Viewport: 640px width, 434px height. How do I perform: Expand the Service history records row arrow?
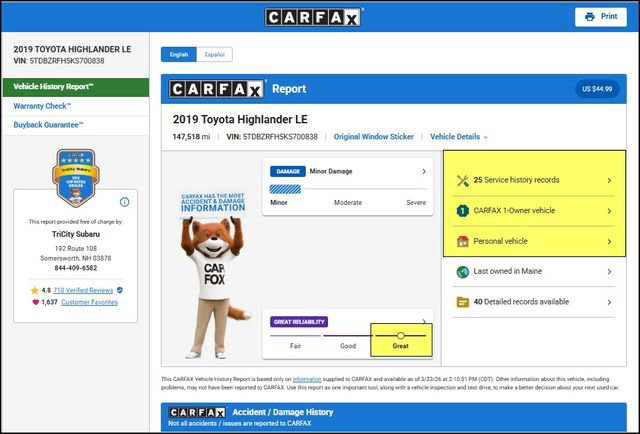(609, 181)
